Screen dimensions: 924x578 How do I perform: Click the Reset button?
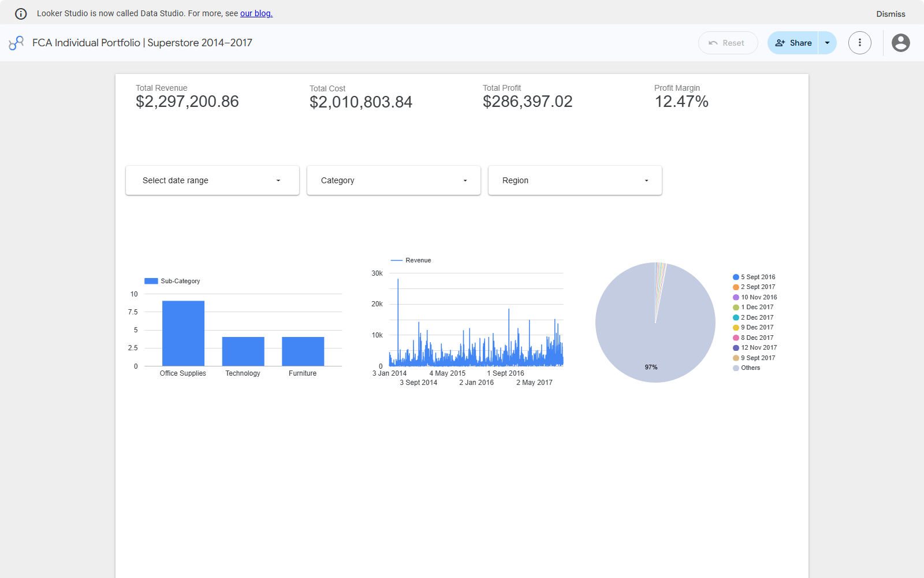(x=728, y=43)
